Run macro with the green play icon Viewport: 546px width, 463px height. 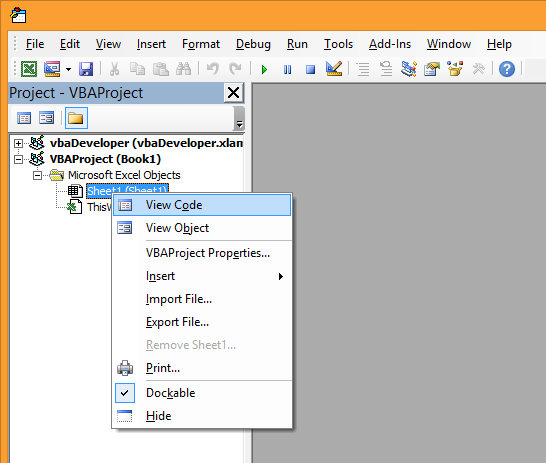[264, 69]
